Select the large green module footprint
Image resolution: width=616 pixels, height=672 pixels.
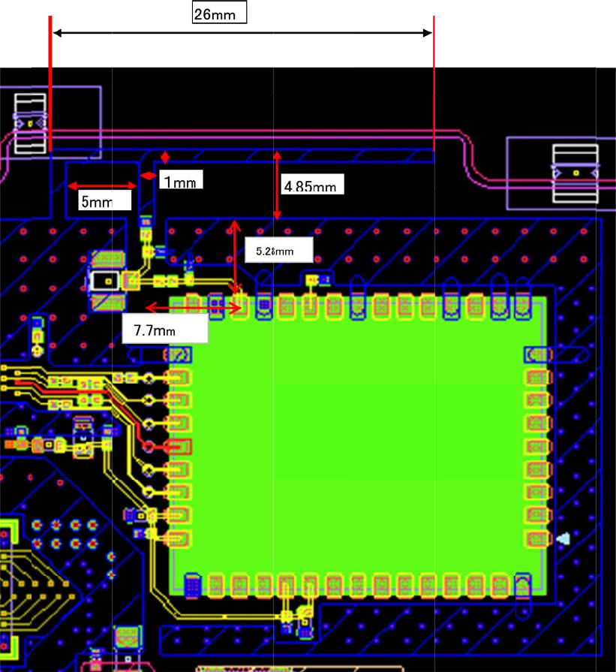[358, 446]
